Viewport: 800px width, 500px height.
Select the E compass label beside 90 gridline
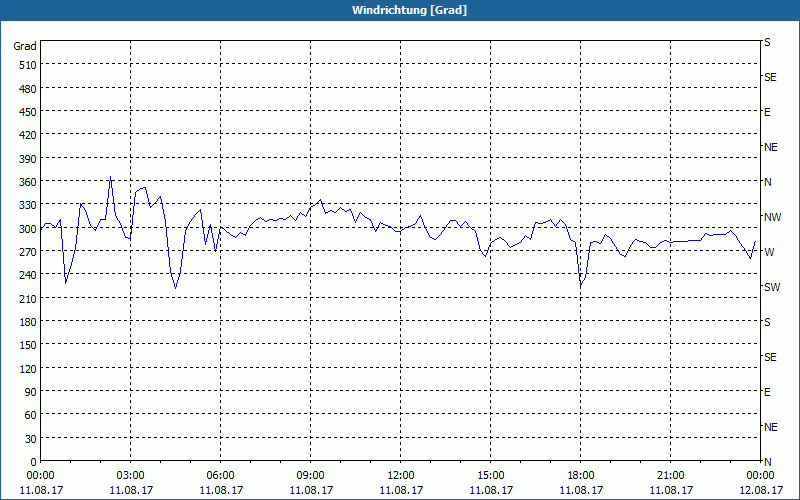[767, 392]
